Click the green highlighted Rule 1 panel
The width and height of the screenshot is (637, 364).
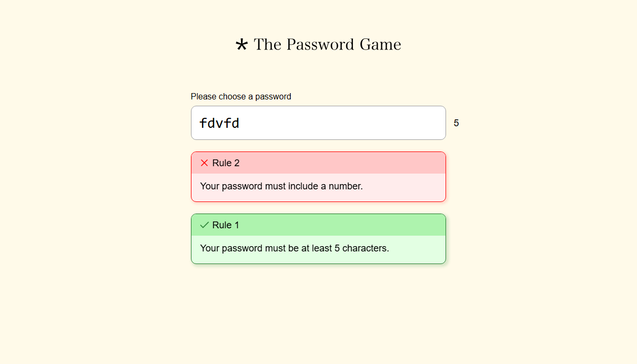(x=318, y=239)
